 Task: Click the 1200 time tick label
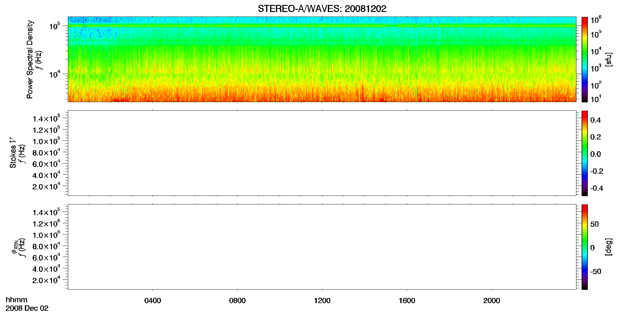point(322,301)
